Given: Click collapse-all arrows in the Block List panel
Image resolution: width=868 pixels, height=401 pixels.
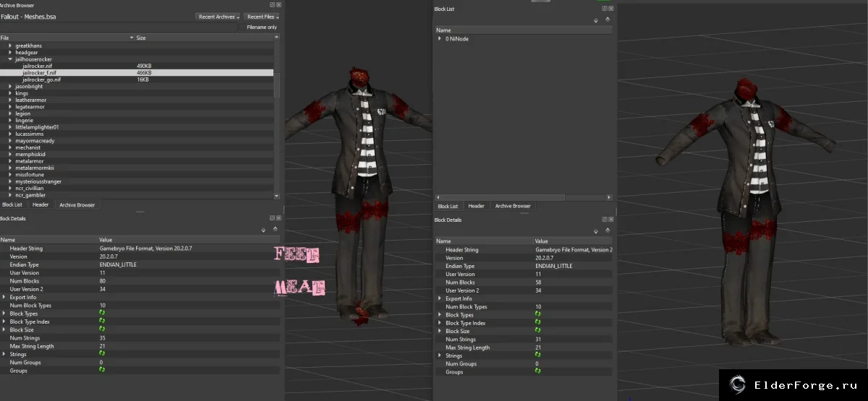Looking at the screenshot, I should pos(607,20).
